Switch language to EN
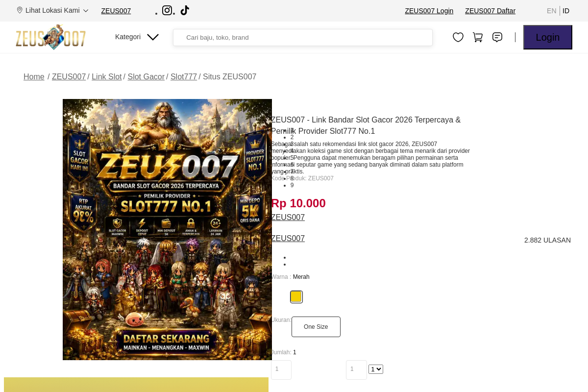Image resolution: width=588 pixels, height=392 pixels. point(552,11)
